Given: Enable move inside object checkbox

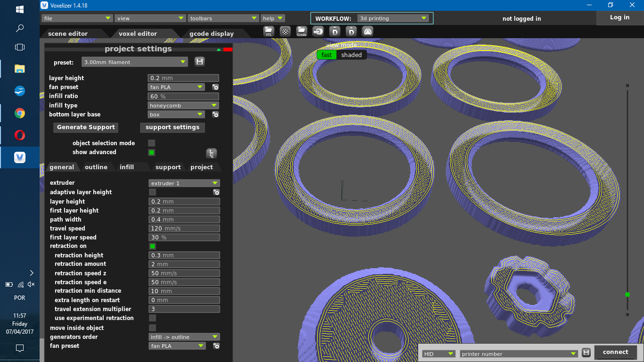Looking at the screenshot, I should [152, 328].
